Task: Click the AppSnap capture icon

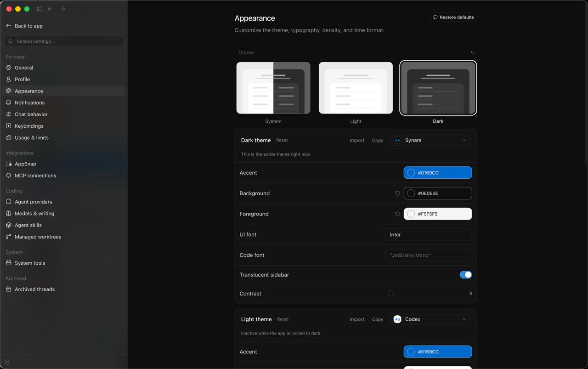Action: pyautogui.click(x=9, y=164)
